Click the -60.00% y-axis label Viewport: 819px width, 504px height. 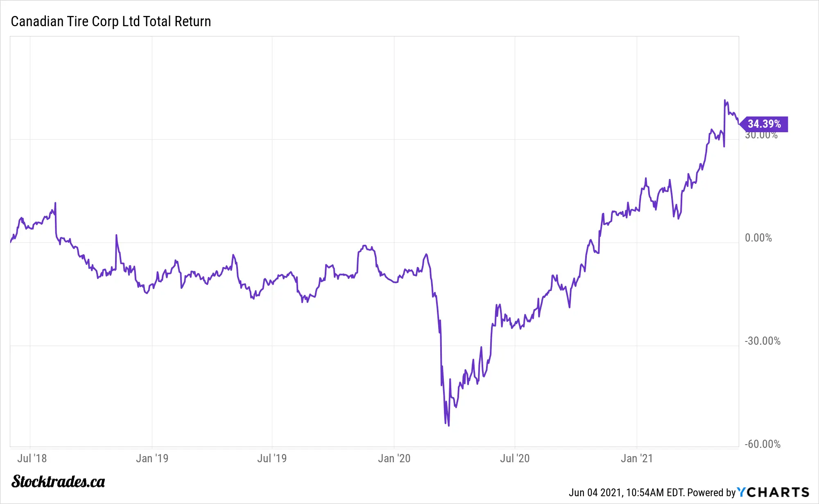tap(762, 444)
